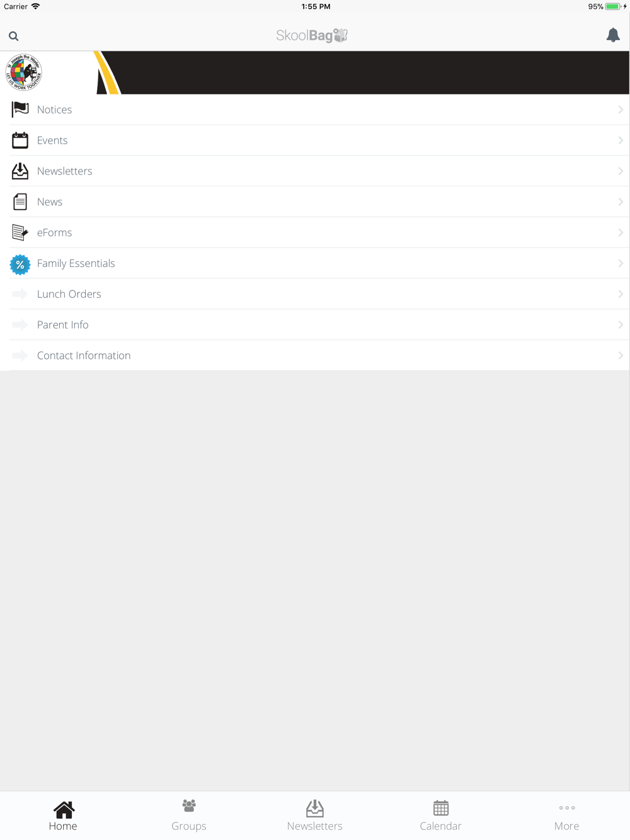Click the Newsletters inbox tray icon in the list
This screenshot has height=840, width=630.
pos(20,171)
